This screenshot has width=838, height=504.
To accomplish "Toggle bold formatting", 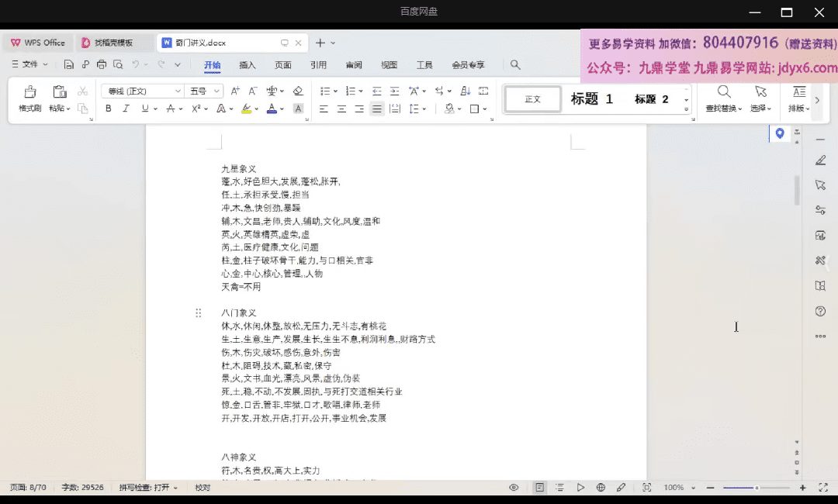I will tap(108, 109).
